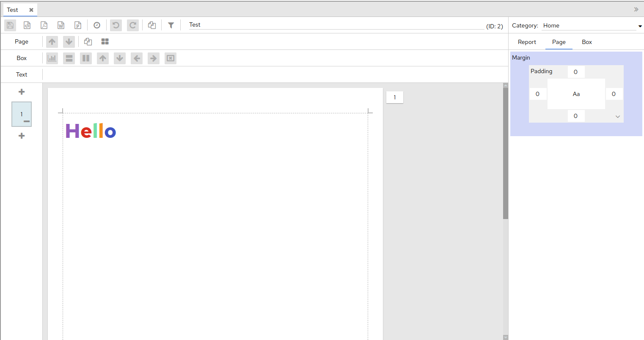Select page 1 thumbnail in sidebar
The width and height of the screenshot is (644, 340).
pos(22,114)
